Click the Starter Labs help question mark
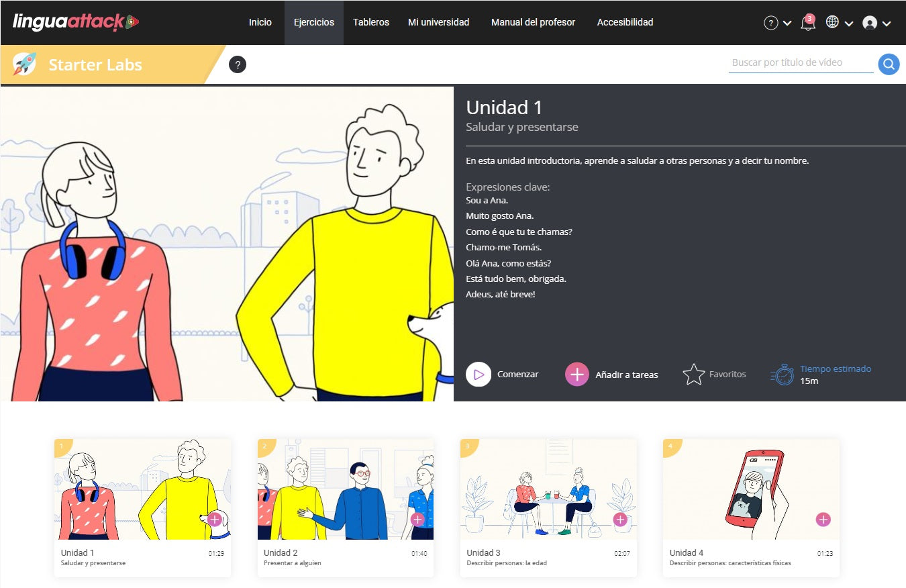906x588 pixels. click(x=238, y=64)
